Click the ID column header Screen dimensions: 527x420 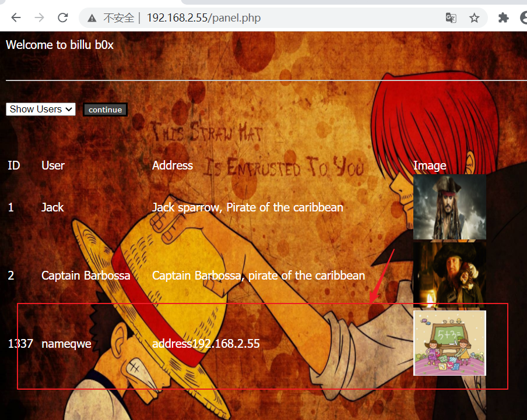(x=14, y=165)
